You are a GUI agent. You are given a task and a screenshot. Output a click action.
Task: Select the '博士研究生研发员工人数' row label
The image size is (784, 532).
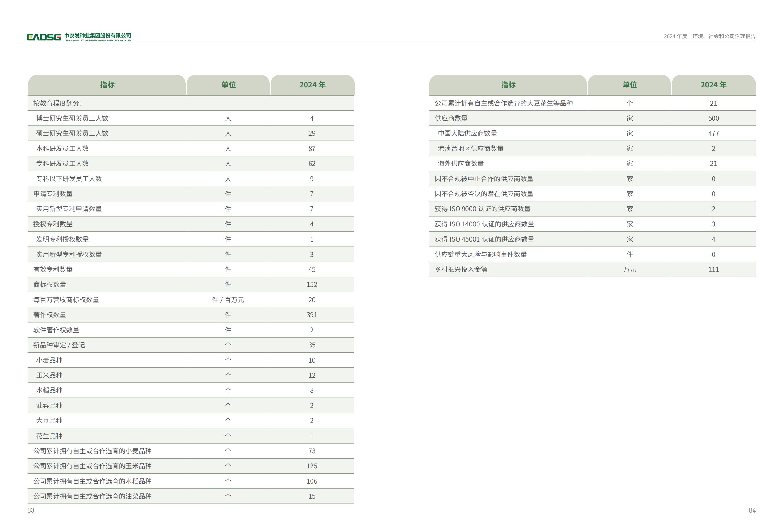click(x=72, y=119)
